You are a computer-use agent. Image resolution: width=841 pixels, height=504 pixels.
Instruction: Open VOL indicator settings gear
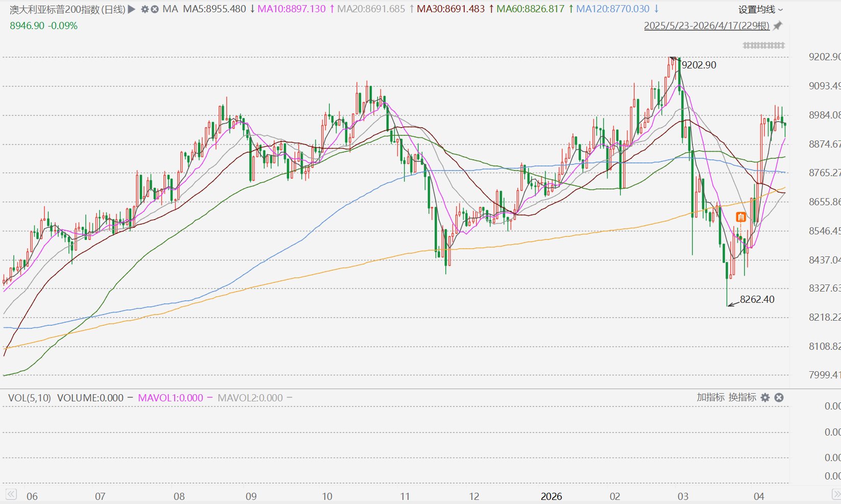pos(765,398)
